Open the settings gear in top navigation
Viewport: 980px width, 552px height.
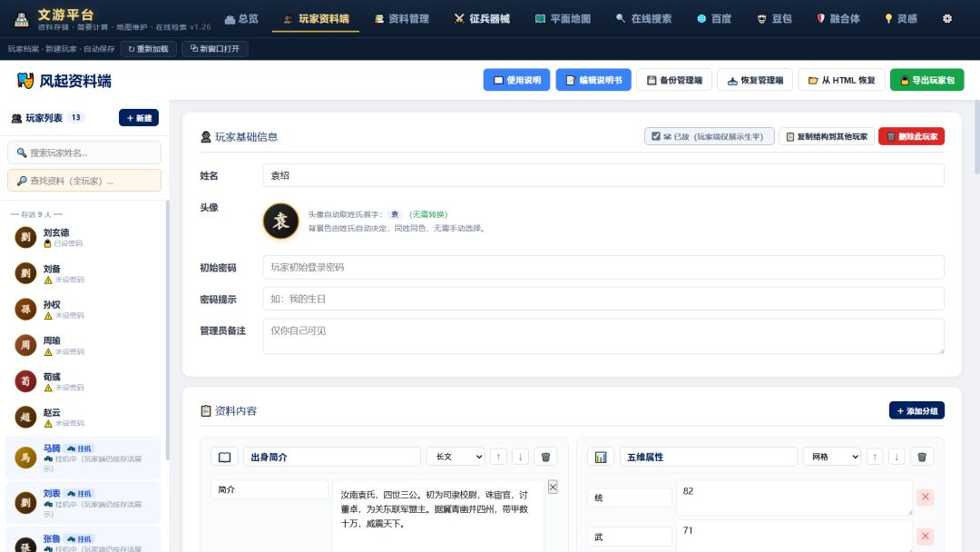tap(946, 19)
